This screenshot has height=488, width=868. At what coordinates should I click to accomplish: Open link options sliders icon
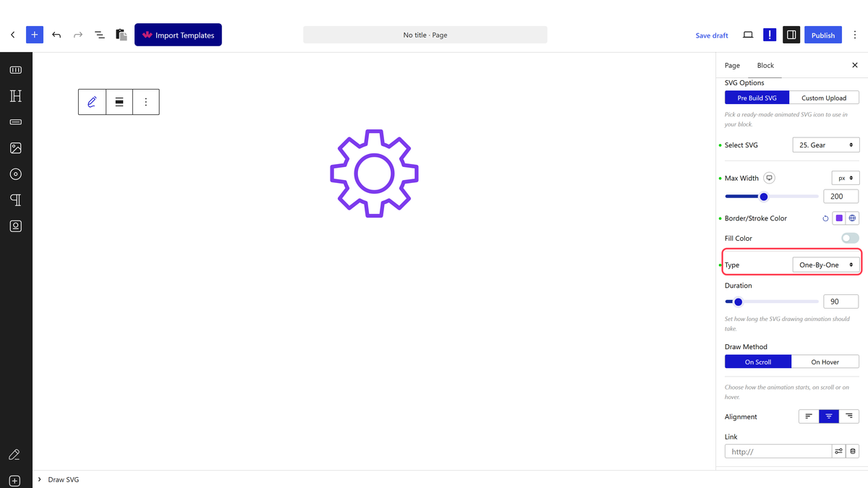(838, 451)
